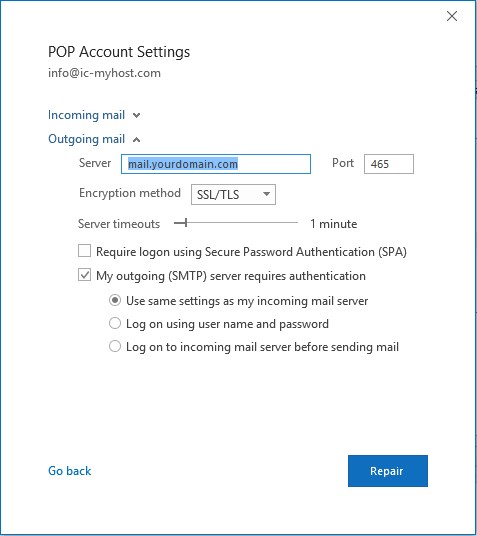The image size is (477, 536).
Task: Click the Go back link
Action: [x=69, y=471]
